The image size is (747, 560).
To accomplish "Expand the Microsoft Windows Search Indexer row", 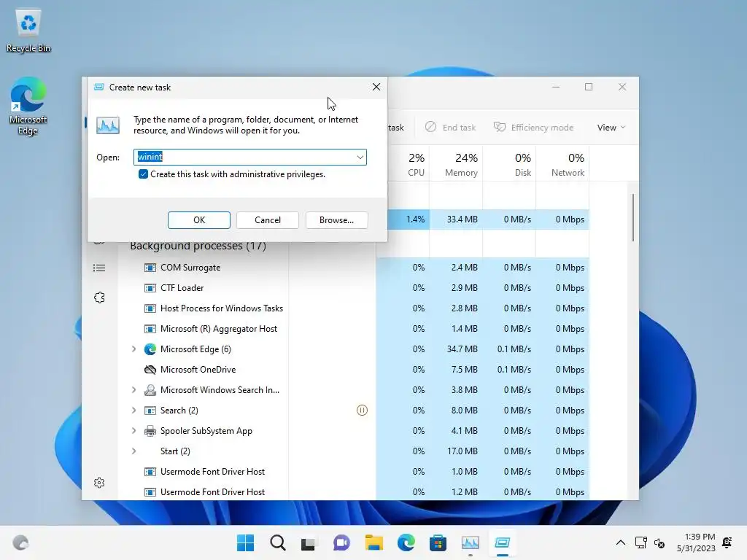I will (x=134, y=390).
